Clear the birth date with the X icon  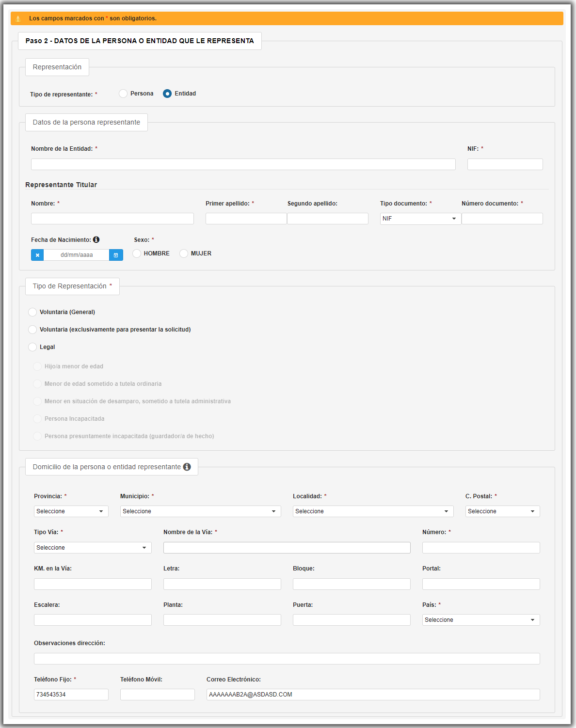click(x=37, y=255)
